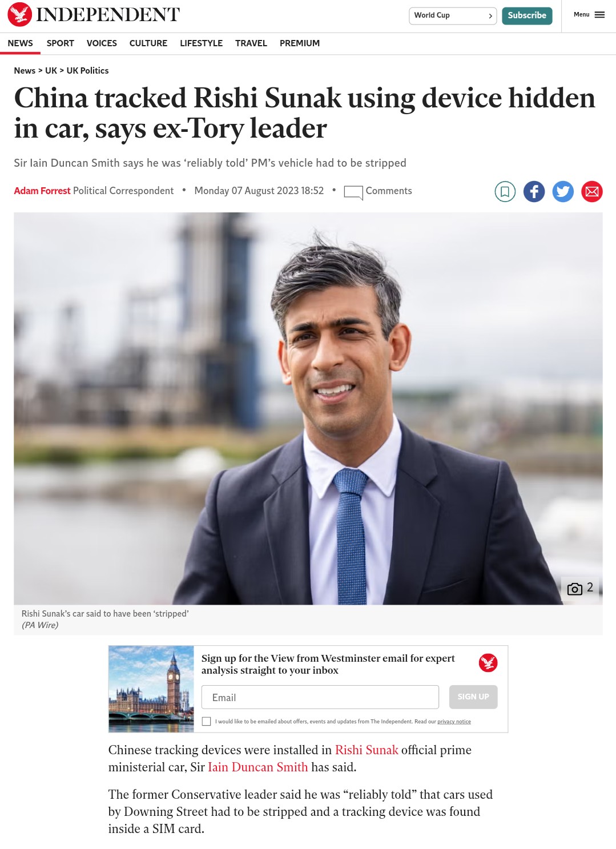Tick the offers and updates email checkbox
The height and width of the screenshot is (849, 616).
point(207,722)
